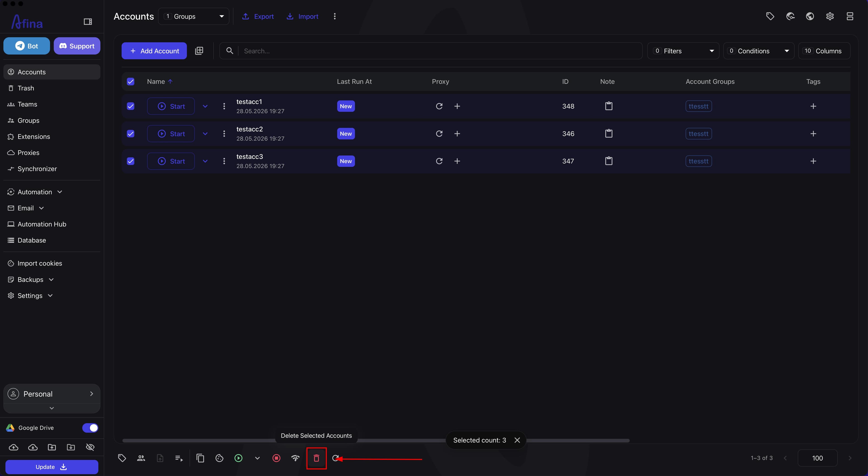This screenshot has width=868, height=476.
Task: Click the horizontal scrollbar under the table
Action: coord(376,440)
